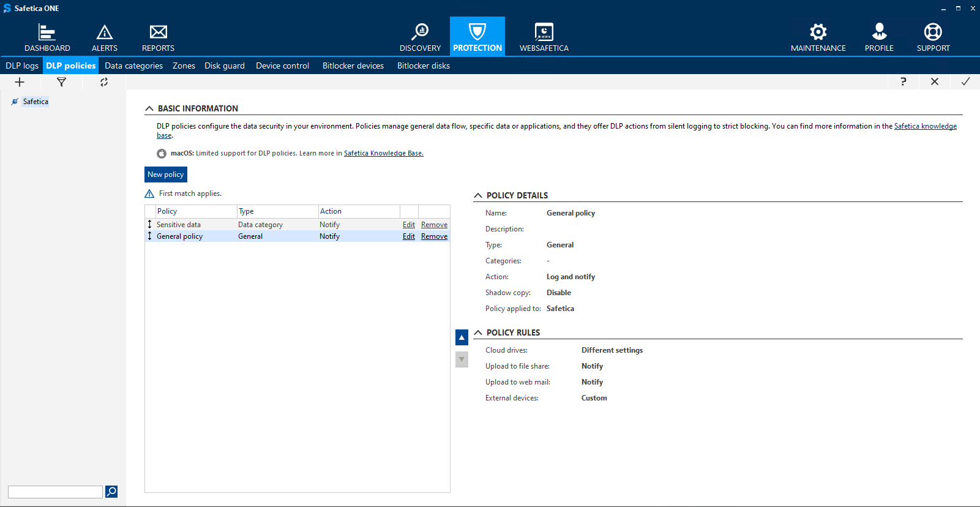Click Different settings for Cloud drives
Viewport: 980px width, 507px height.
[x=612, y=350]
